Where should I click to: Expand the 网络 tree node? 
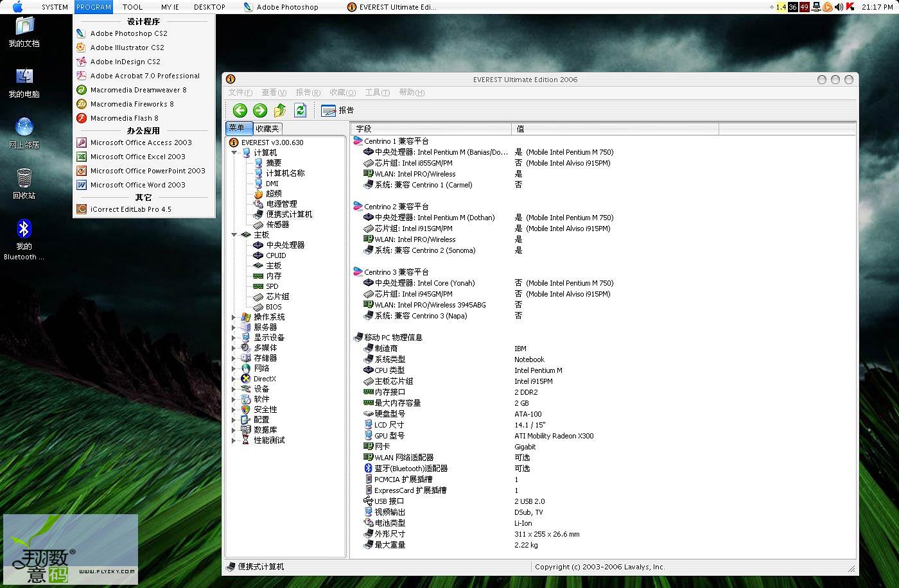[234, 368]
